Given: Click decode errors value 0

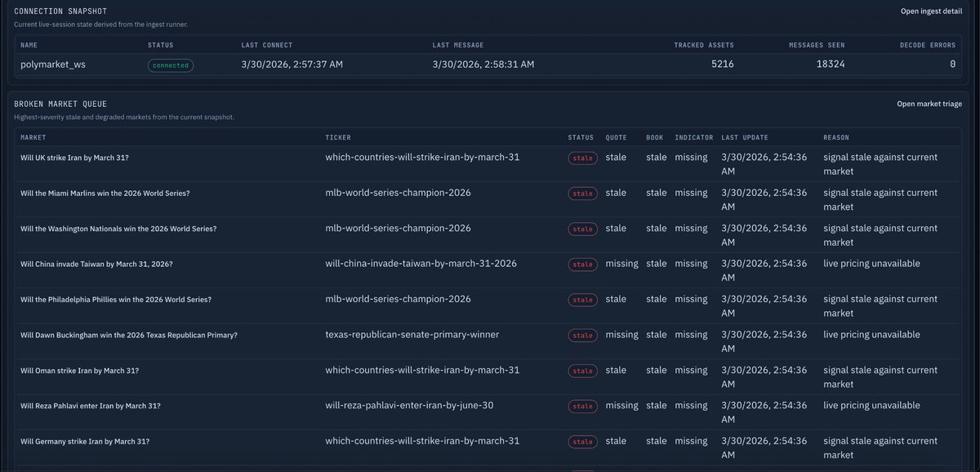Looking at the screenshot, I should pyautogui.click(x=952, y=65).
